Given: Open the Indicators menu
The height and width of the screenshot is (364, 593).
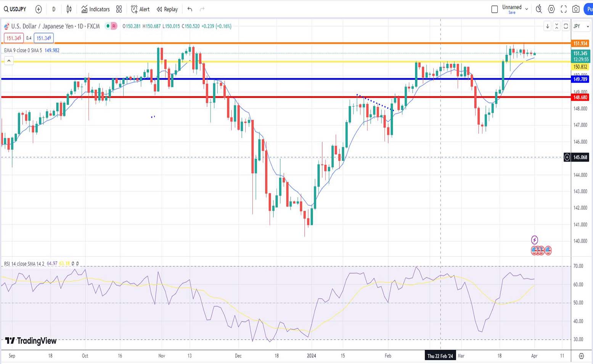Looking at the screenshot, I should 95,9.
